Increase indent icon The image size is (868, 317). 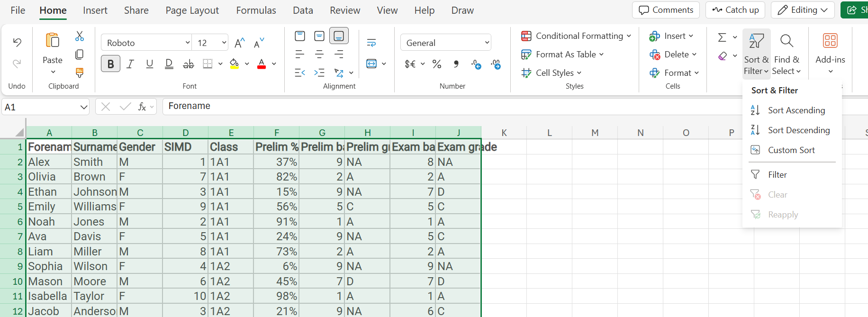pyautogui.click(x=319, y=73)
